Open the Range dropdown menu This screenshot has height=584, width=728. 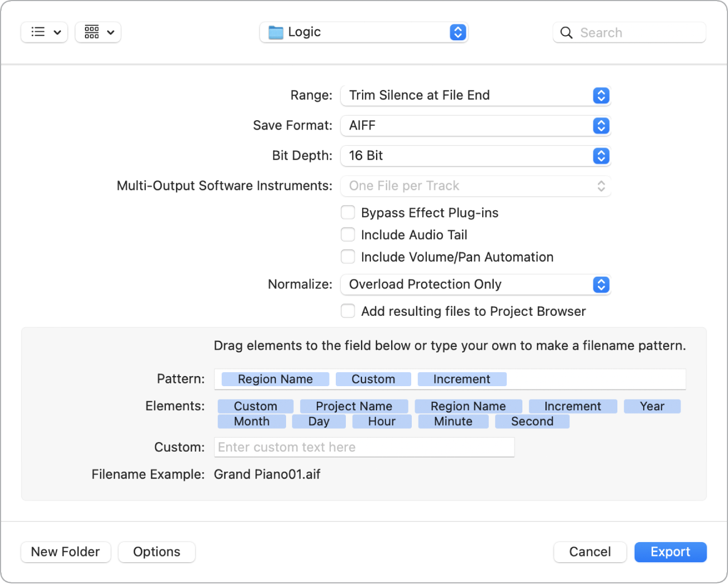pos(475,96)
